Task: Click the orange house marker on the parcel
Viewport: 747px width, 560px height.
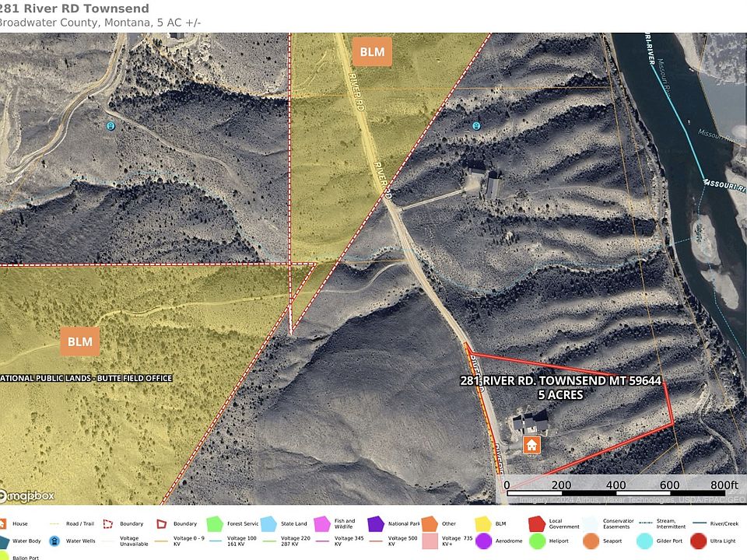Action: [531, 446]
